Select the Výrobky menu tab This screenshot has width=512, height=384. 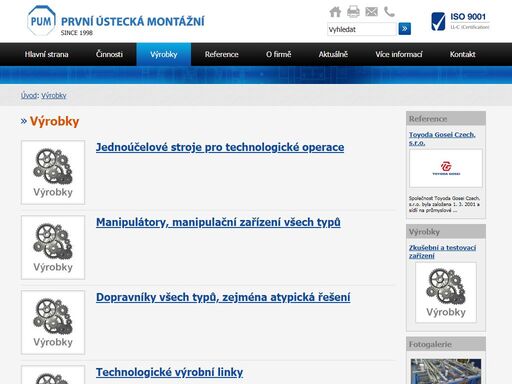[x=163, y=54]
